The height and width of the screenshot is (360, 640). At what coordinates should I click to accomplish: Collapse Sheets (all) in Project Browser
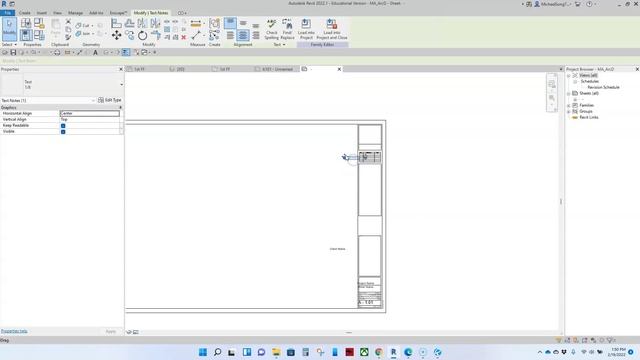click(x=569, y=93)
